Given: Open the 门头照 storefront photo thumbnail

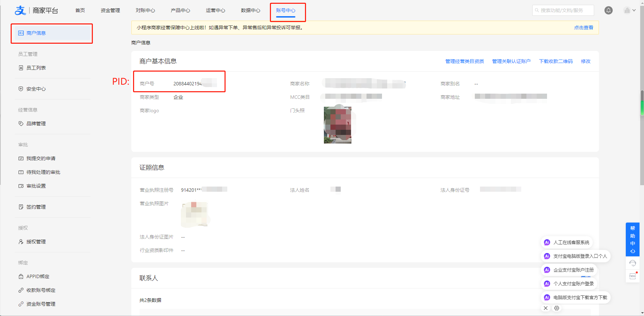Looking at the screenshot, I should click(337, 125).
